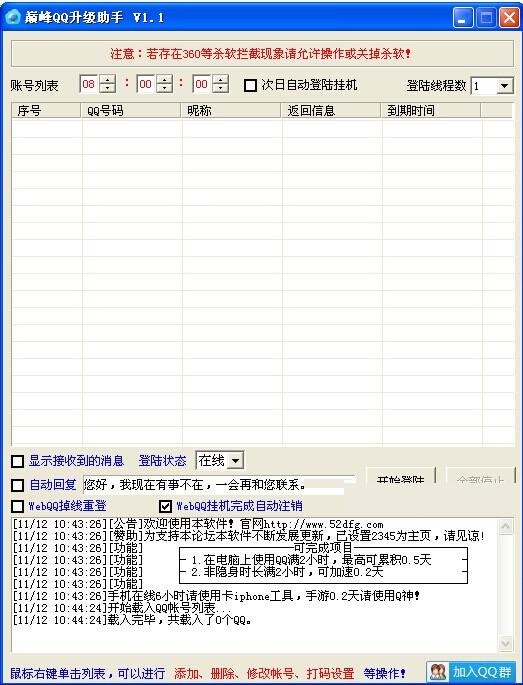523x685 pixels.
Task: Click 添加、删除、修改帐号 red hint text
Action: pos(236,673)
